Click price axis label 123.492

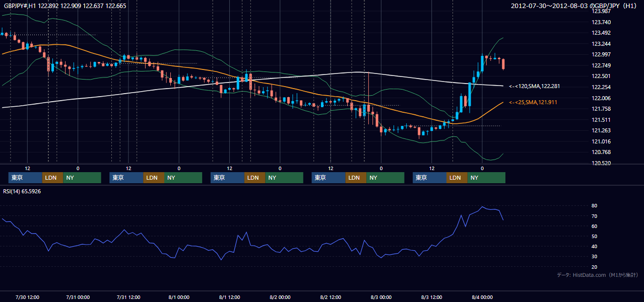[x=601, y=33]
